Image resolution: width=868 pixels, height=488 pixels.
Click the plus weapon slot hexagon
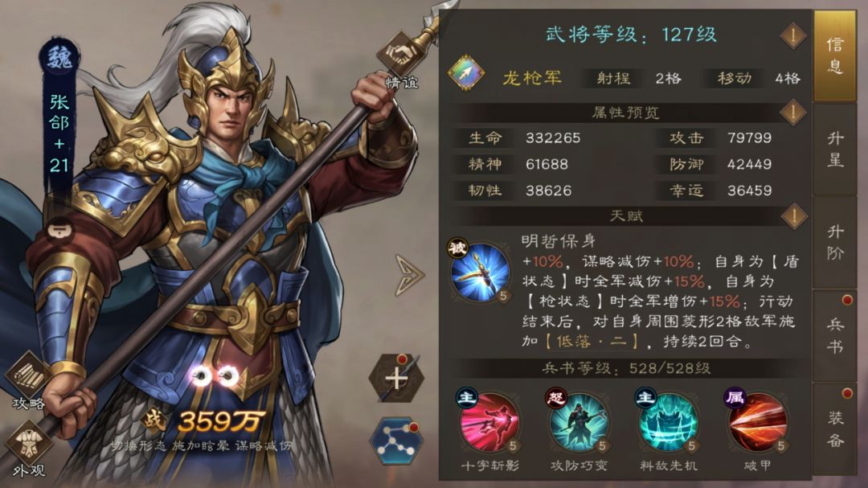[x=396, y=379]
